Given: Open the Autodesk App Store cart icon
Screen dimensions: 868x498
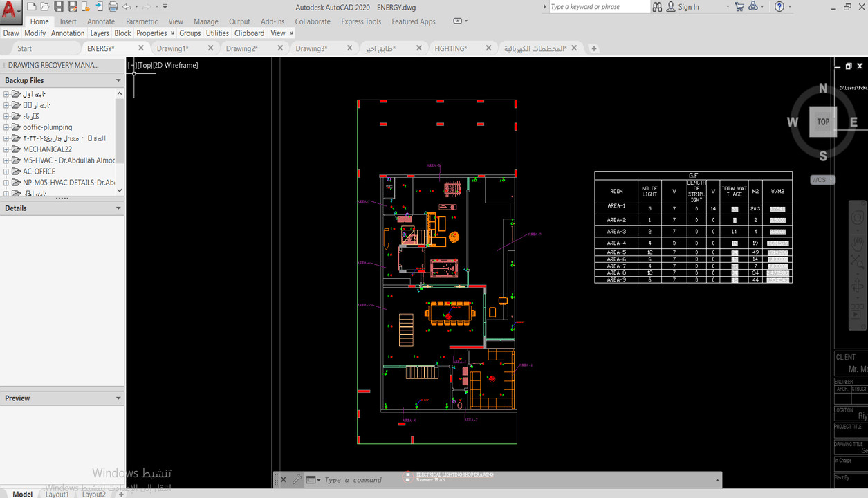Looking at the screenshot, I should [x=739, y=7].
